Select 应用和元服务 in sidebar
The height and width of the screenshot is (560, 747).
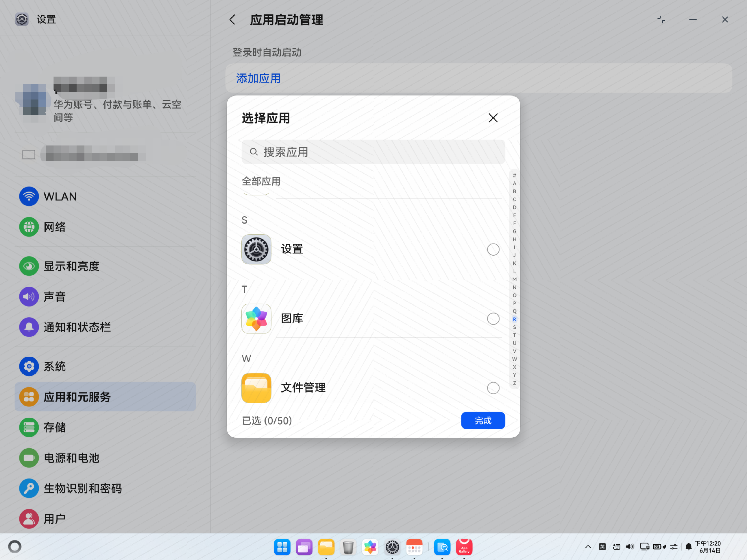(105, 397)
